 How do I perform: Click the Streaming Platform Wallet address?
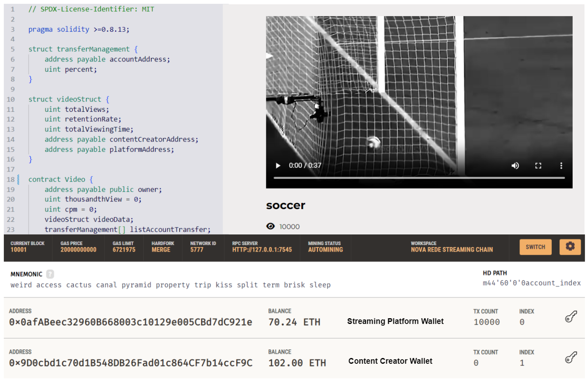(x=130, y=322)
